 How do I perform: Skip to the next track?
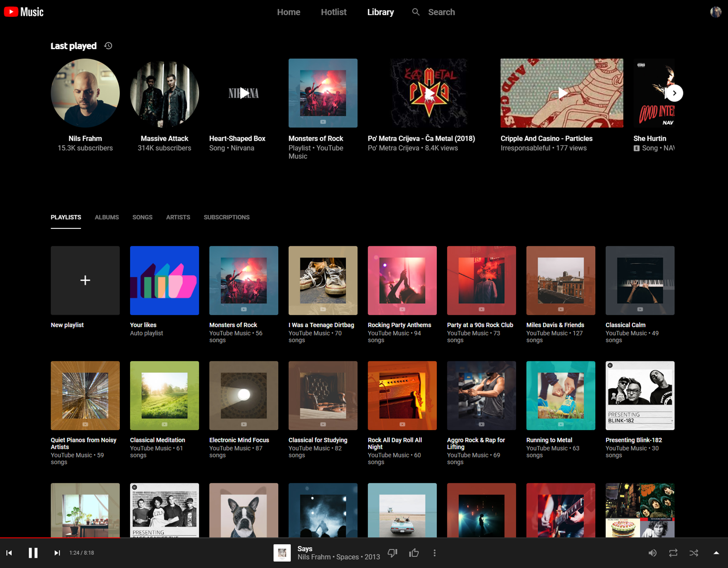[x=57, y=553]
